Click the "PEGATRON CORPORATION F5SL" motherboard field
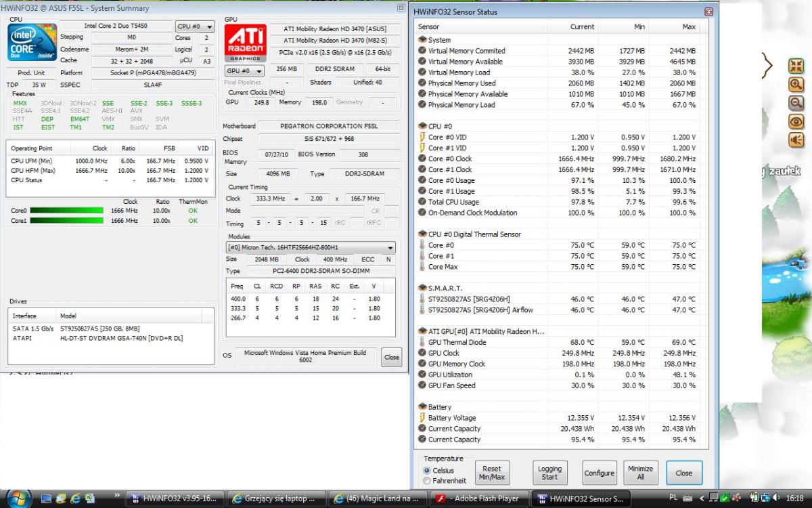 [x=328, y=126]
